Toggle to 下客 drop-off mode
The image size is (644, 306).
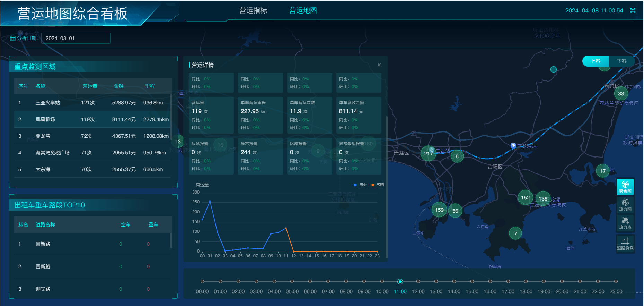click(x=621, y=61)
